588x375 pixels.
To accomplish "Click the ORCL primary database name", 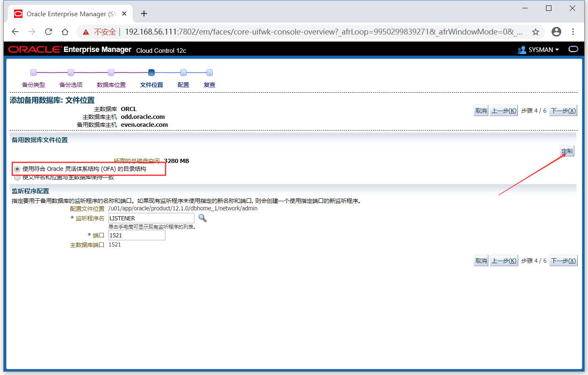I will pyautogui.click(x=128, y=109).
